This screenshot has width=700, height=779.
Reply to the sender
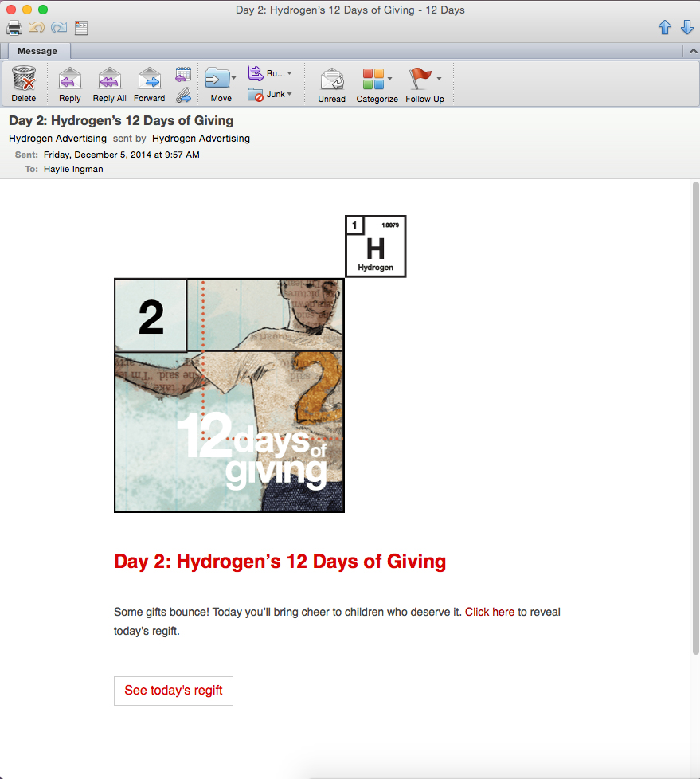(x=69, y=84)
